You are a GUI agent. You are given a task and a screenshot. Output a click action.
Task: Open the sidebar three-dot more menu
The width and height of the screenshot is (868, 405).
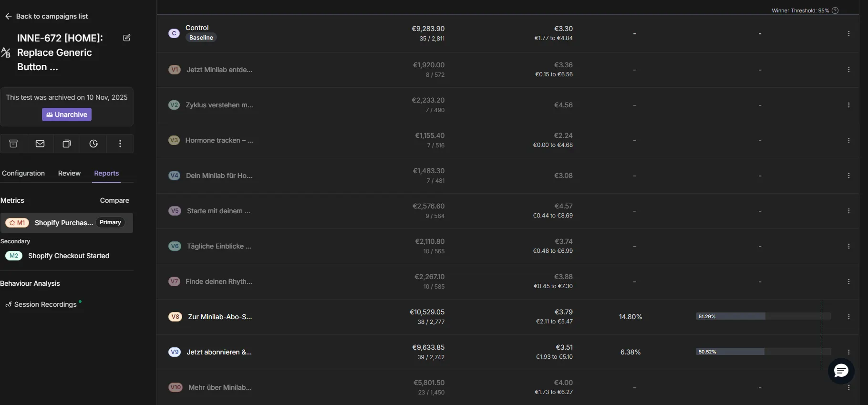click(120, 144)
